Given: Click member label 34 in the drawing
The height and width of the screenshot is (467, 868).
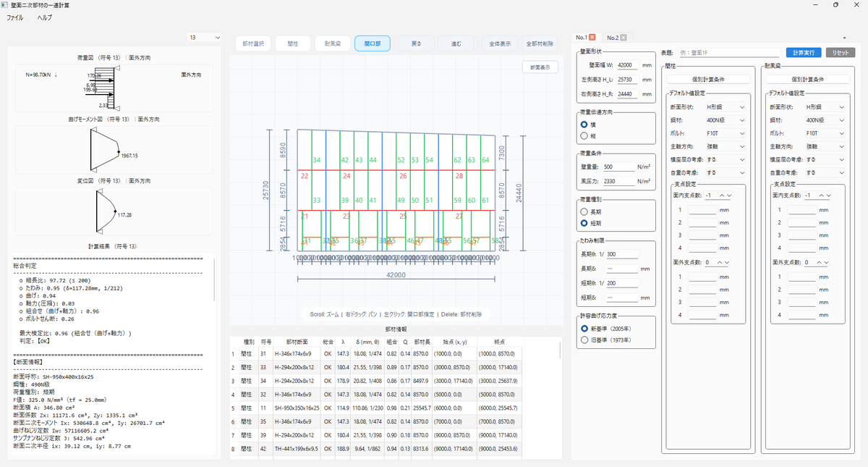Looking at the screenshot, I should [x=317, y=160].
